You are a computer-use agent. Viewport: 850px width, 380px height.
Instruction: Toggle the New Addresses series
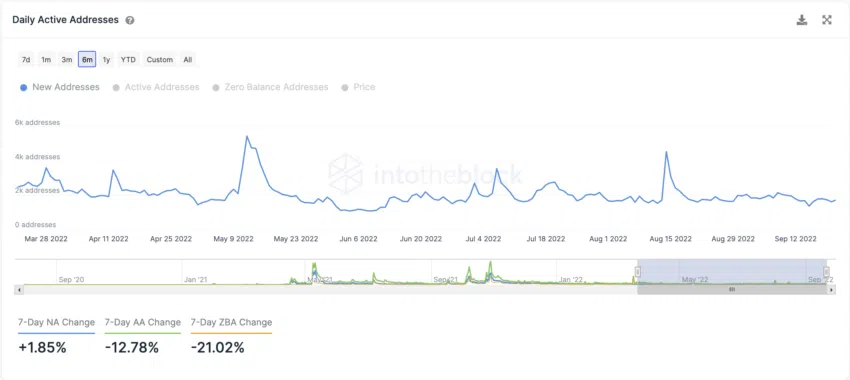(x=60, y=87)
